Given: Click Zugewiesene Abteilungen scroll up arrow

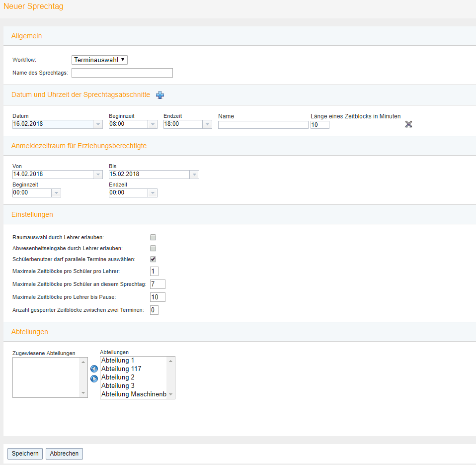Looking at the screenshot, I should (83, 362).
